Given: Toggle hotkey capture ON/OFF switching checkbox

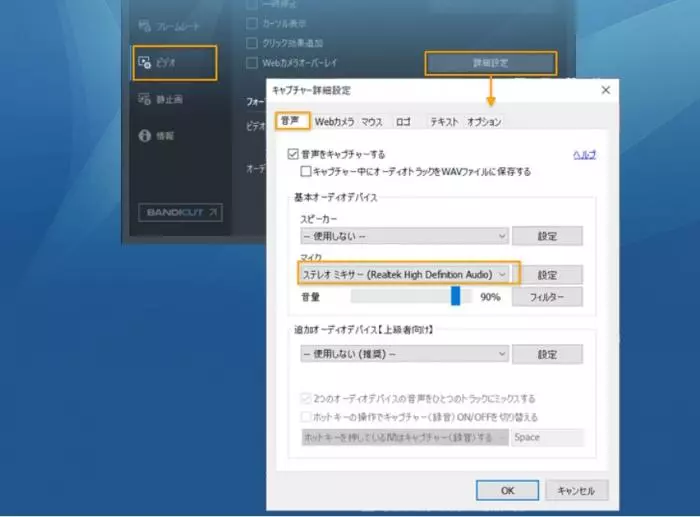Looking at the screenshot, I should click(306, 417).
